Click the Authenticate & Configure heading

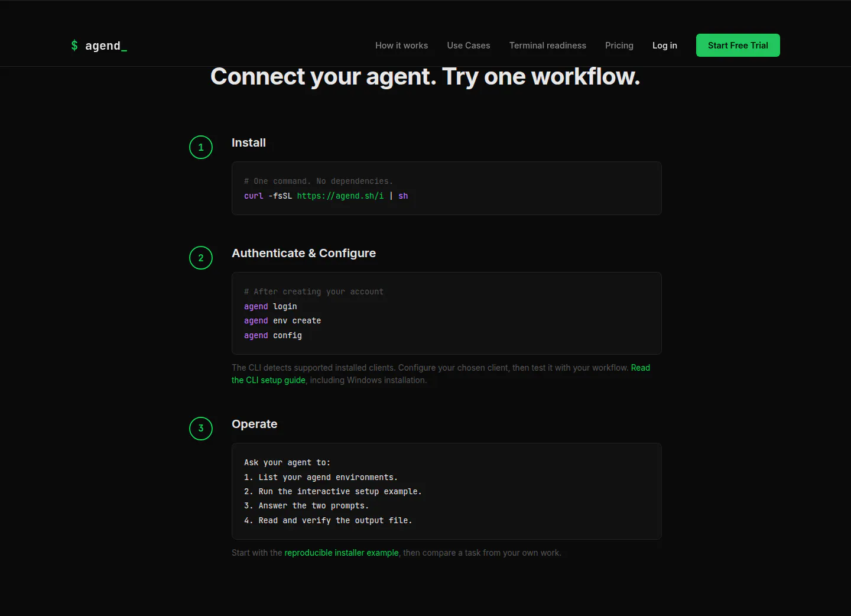coord(304,253)
